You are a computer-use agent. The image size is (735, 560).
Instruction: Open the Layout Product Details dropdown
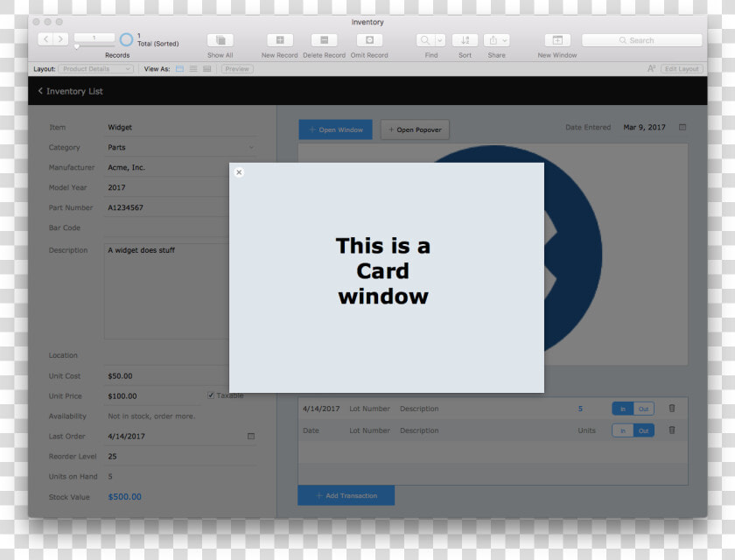pyautogui.click(x=96, y=69)
